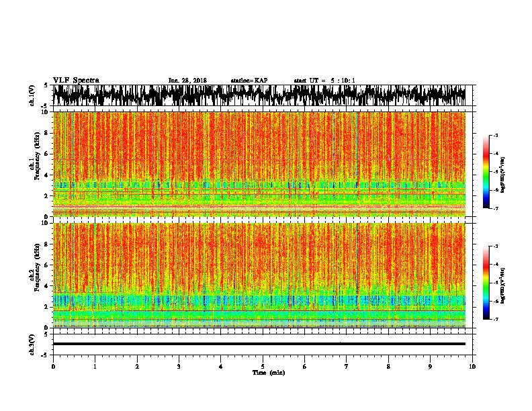Click the ch.1 spectrogram color scale bar
532x411 pixels.
(x=486, y=172)
